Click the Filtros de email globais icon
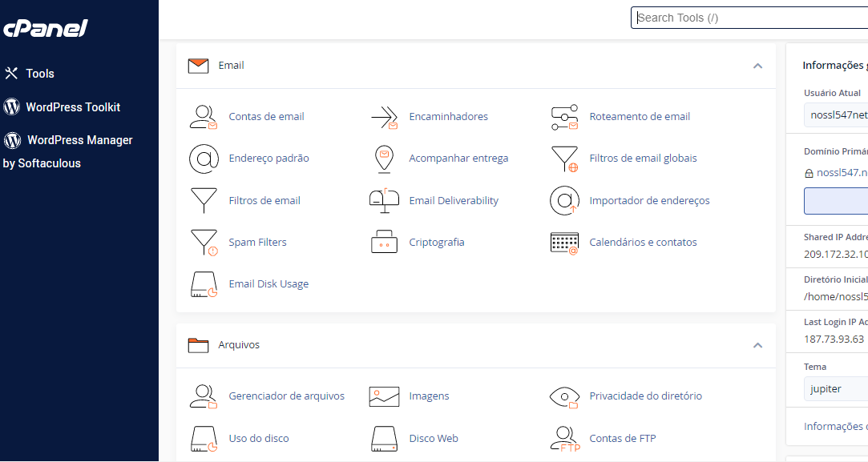This screenshot has height=462, width=868. point(564,159)
